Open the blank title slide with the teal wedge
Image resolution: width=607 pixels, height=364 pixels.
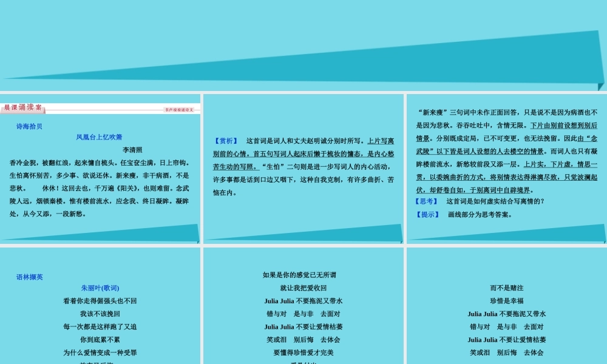point(303,45)
